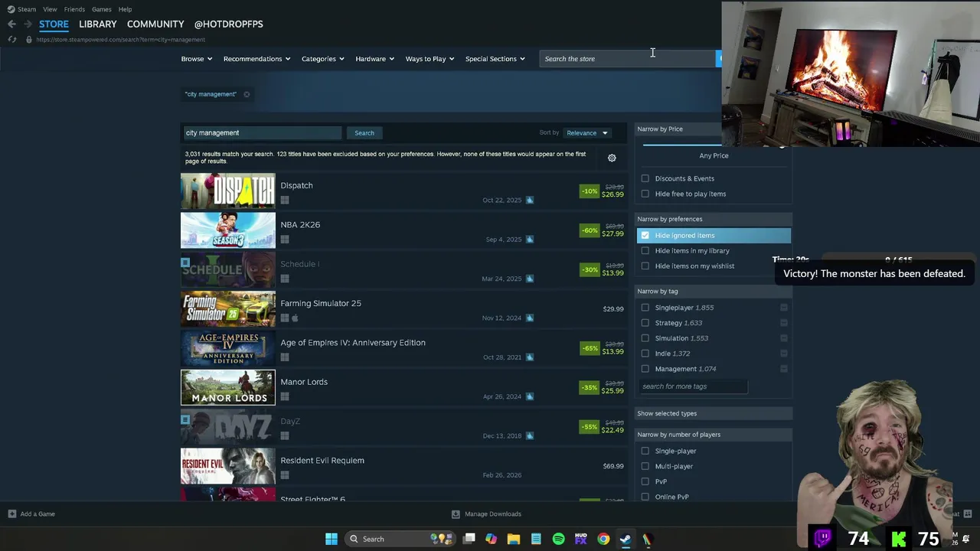This screenshot has width=980, height=551.
Task: Open Notepad from the taskbar
Action: [536, 539]
